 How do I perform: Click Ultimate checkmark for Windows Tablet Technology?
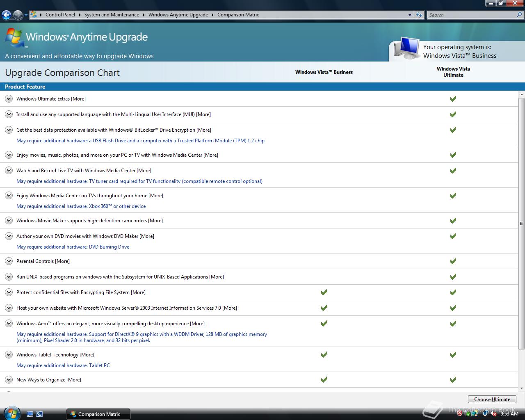453,355
